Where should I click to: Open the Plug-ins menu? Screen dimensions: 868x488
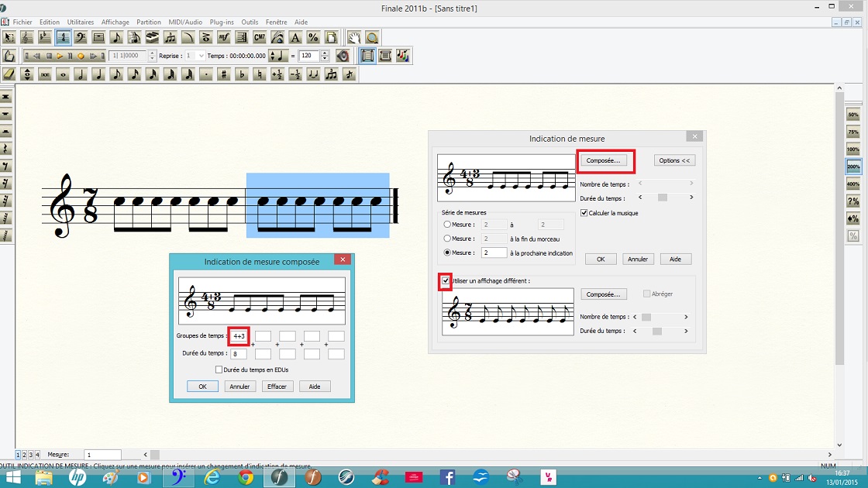point(222,22)
